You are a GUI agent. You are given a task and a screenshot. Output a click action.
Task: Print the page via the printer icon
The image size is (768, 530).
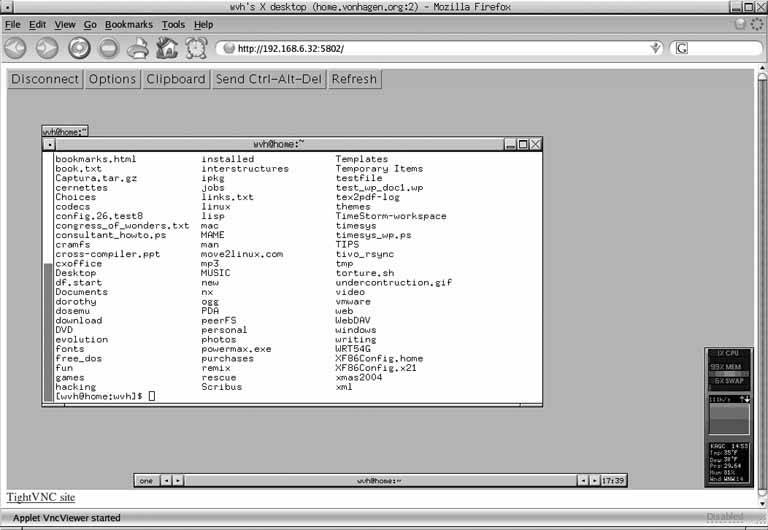138,47
